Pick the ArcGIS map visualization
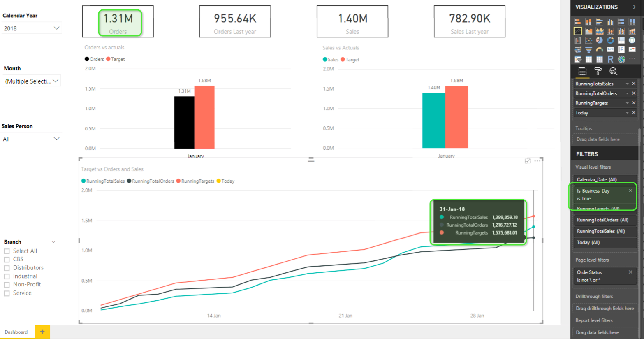Screen dimensions: 644x339 click(x=621, y=59)
